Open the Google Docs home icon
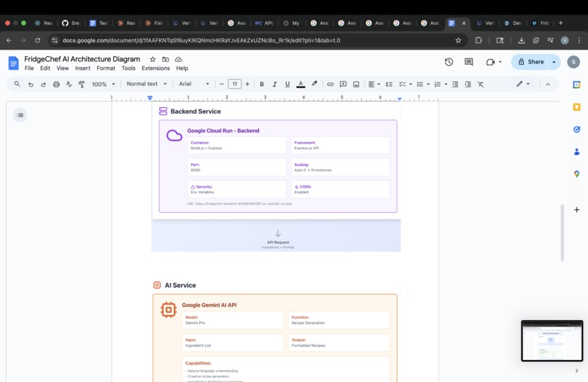588x382 pixels. (x=13, y=63)
